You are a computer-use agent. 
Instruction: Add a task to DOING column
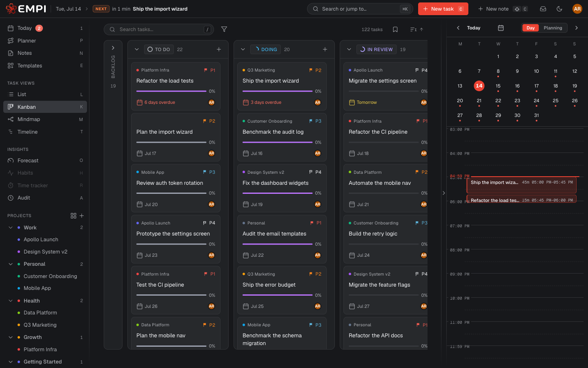[x=325, y=49]
